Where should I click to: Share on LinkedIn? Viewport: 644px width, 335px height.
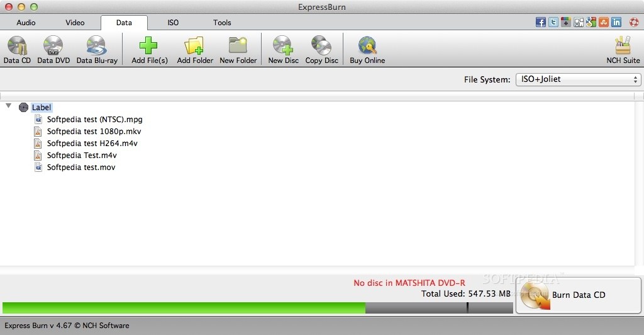click(616, 22)
